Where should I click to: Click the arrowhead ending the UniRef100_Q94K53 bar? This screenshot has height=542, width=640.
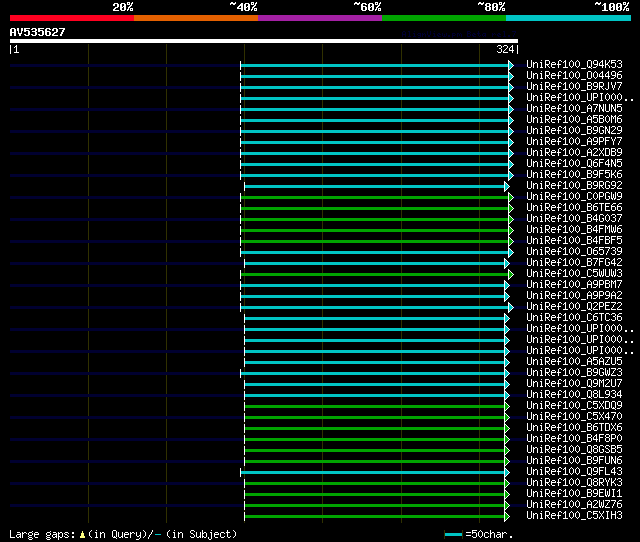(x=510, y=65)
